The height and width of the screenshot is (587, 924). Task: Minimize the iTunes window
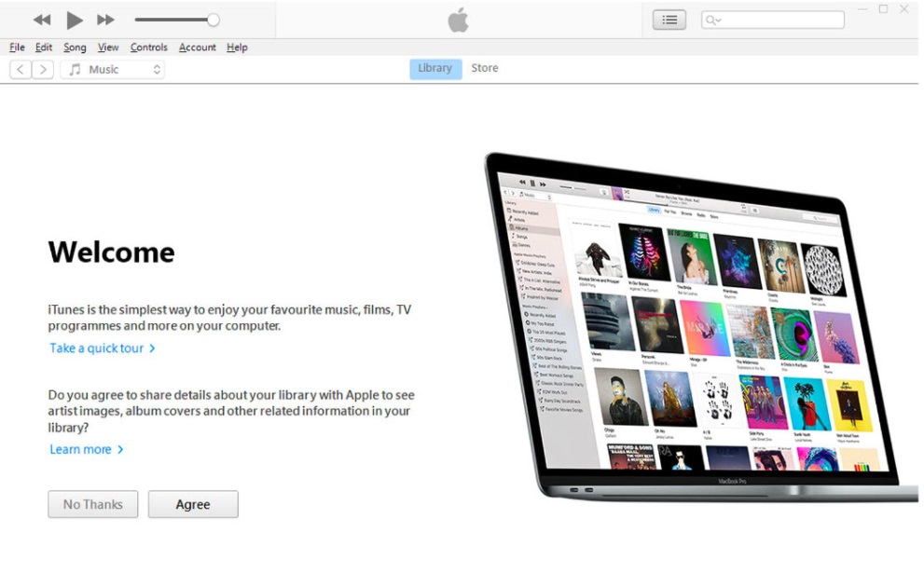coord(862,9)
